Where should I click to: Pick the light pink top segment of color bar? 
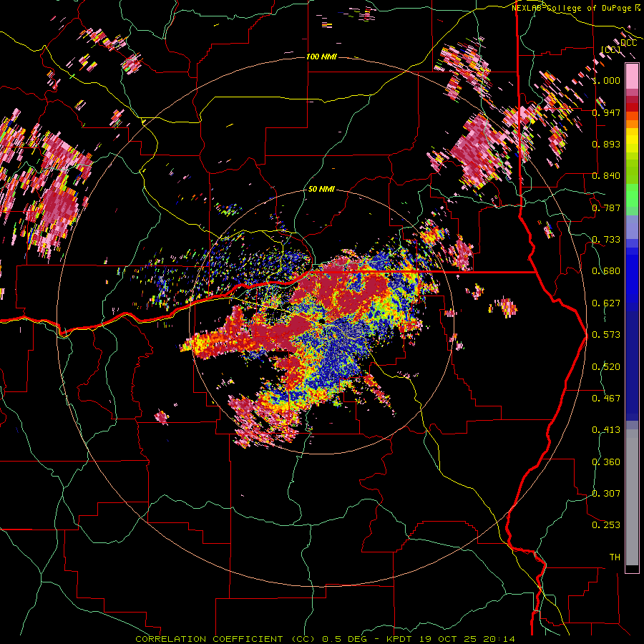coord(632,76)
